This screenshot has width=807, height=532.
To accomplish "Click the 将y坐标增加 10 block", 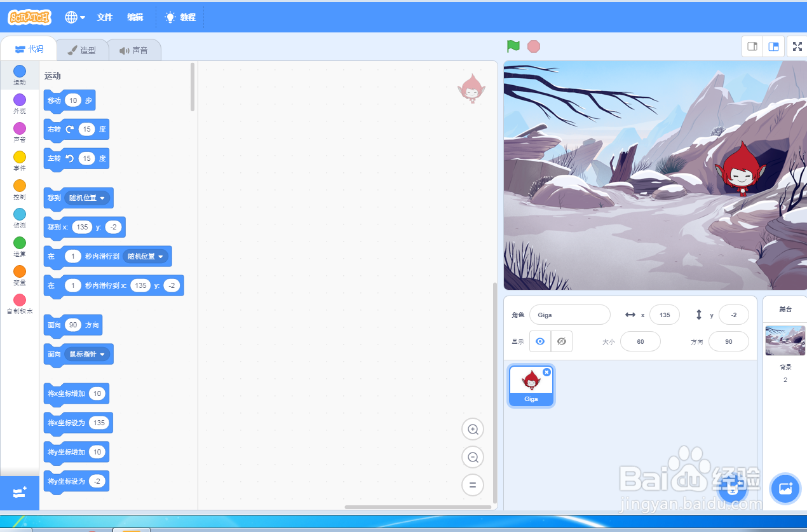I will click(76, 452).
